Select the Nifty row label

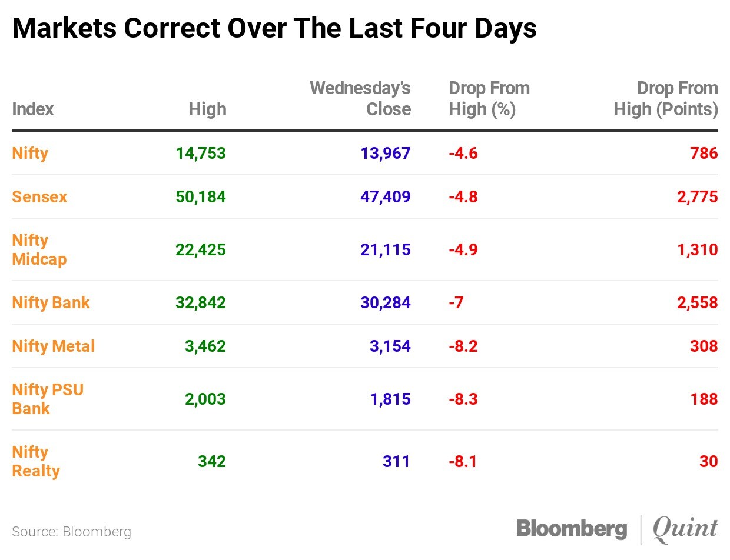[30, 154]
